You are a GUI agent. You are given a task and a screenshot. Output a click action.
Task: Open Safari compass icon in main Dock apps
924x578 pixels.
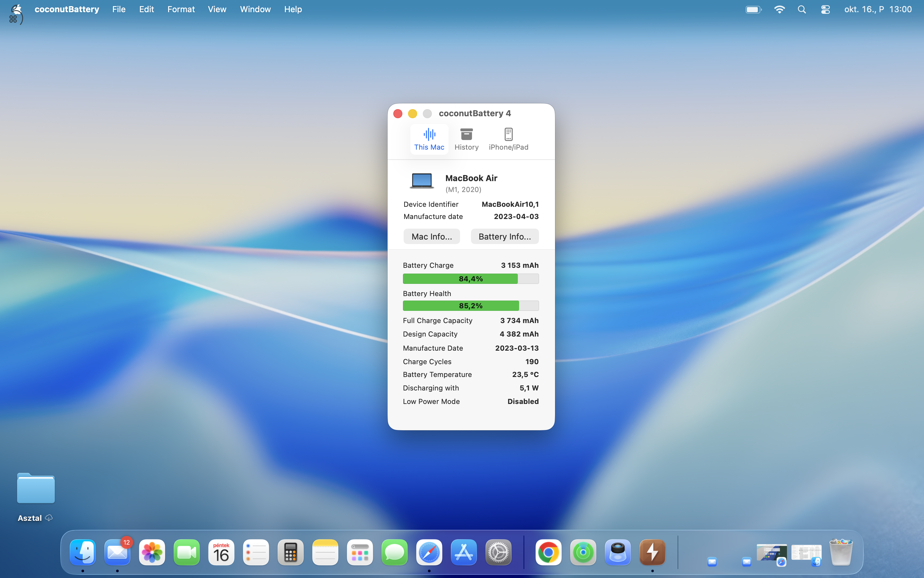[429, 552]
